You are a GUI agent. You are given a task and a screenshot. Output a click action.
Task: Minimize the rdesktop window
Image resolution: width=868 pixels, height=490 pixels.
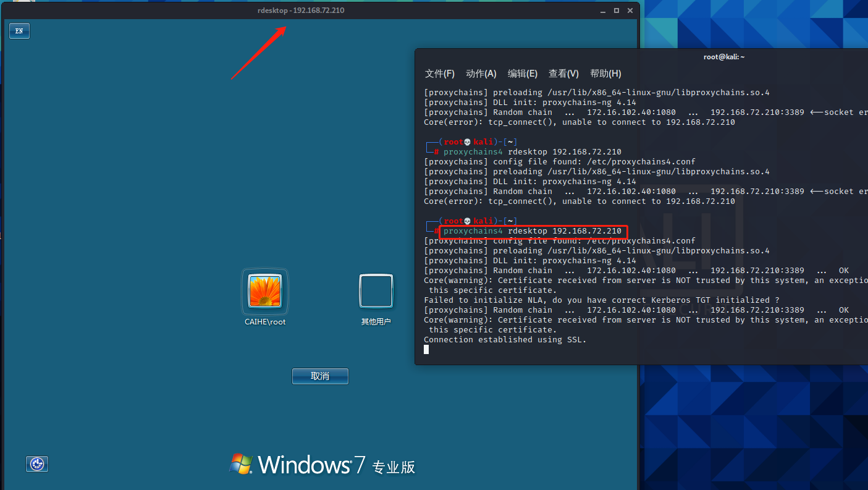tap(602, 11)
